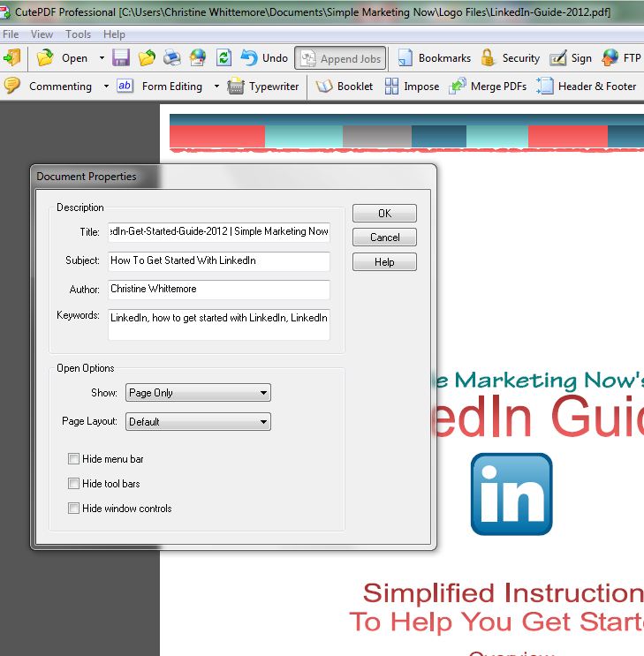
Task: Click the green arrow exit icon in toolbar
Action: (11, 57)
